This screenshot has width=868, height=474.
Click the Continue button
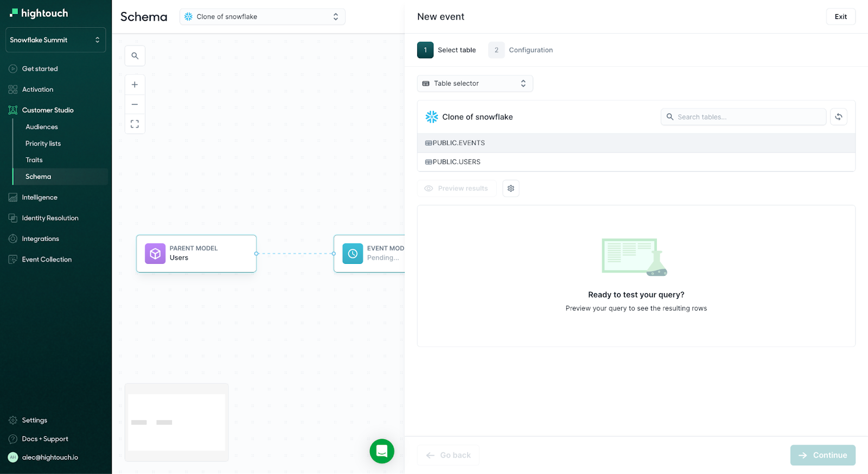(x=822, y=455)
